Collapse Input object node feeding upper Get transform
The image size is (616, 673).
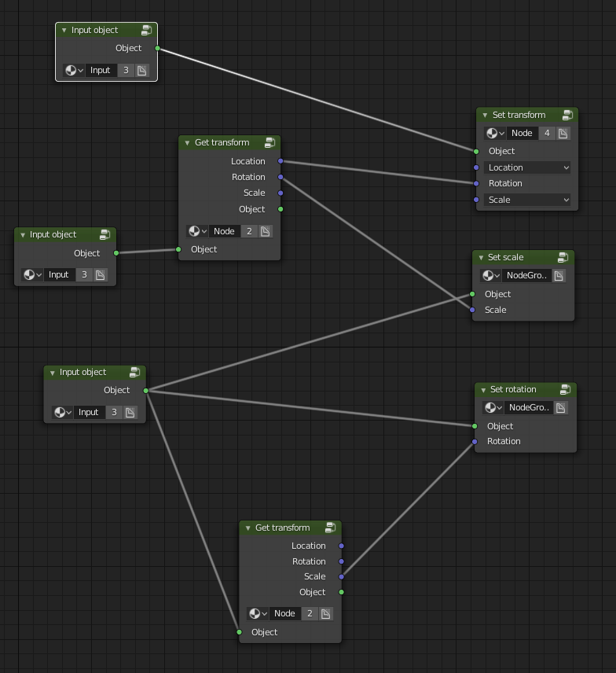click(x=22, y=235)
